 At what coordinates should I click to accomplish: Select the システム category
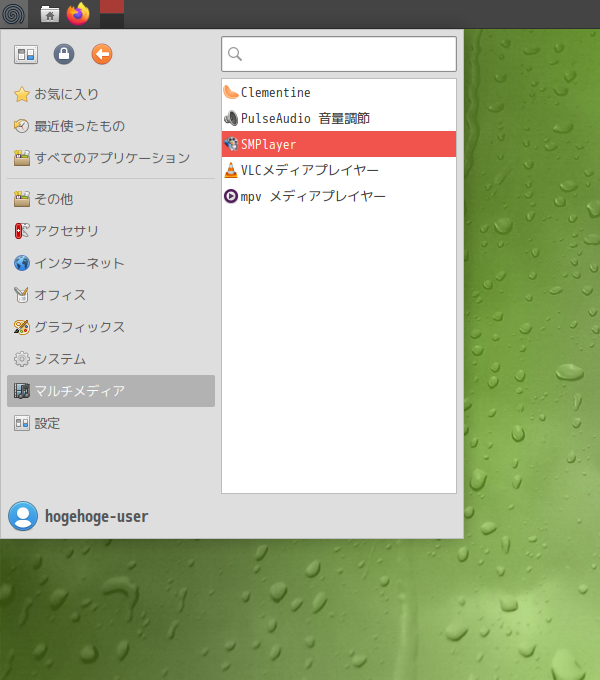click(111, 359)
